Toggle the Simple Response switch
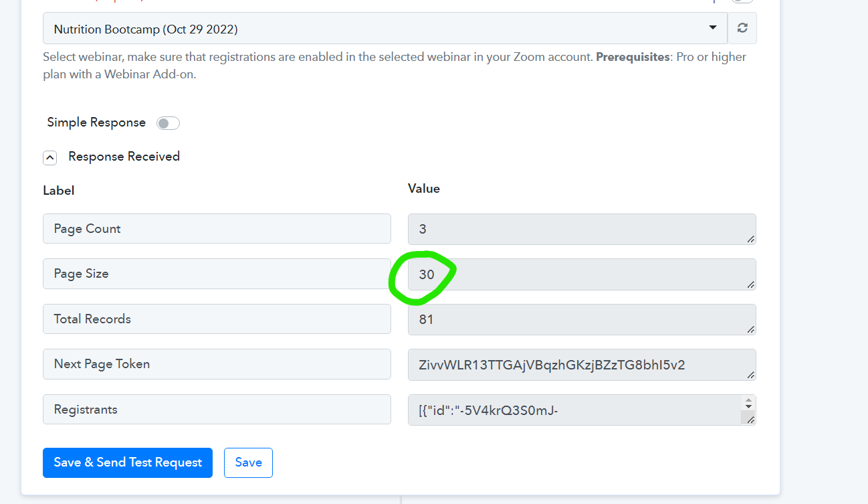The width and height of the screenshot is (868, 504). point(168,123)
